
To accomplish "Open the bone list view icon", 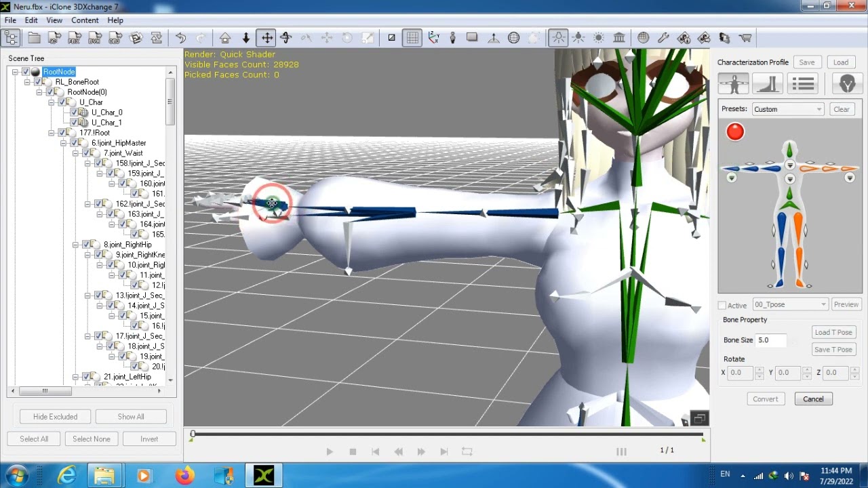I will click(x=803, y=83).
